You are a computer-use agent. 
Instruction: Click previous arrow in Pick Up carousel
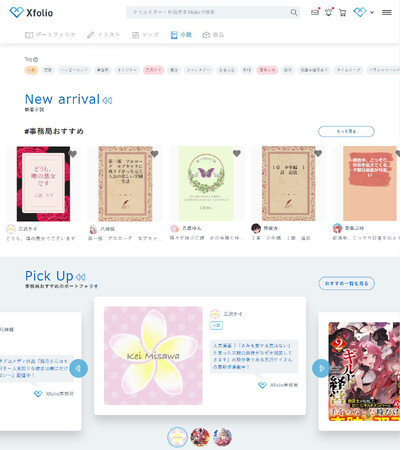(79, 368)
